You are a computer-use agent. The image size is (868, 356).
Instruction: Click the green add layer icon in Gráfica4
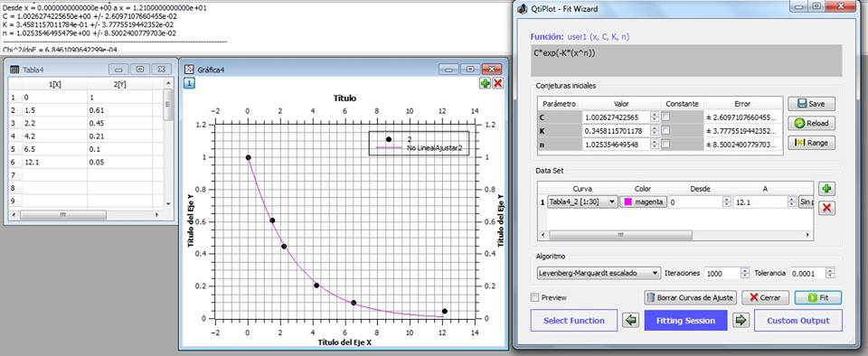tap(486, 83)
